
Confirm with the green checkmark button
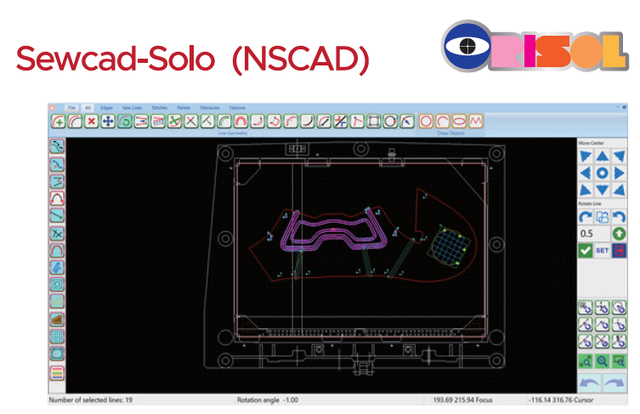(x=585, y=250)
